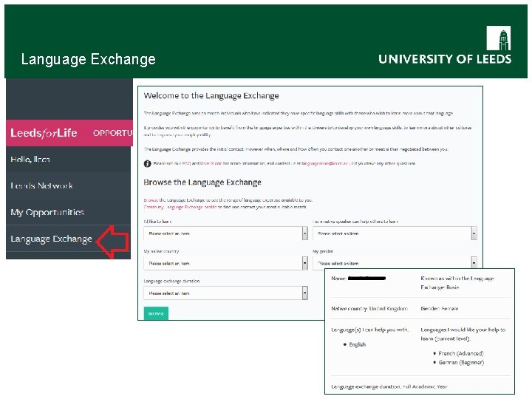Expand the Language exchange duration dropdown
Image resolution: width=532 pixels, height=399 pixels.
pyautogui.click(x=225, y=293)
